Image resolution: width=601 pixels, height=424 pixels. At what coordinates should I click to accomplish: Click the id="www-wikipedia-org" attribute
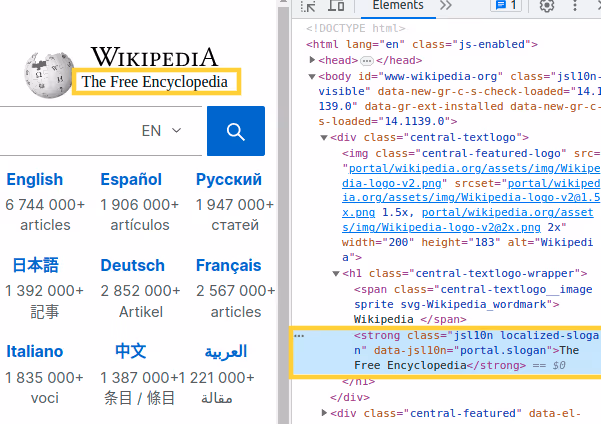click(430, 77)
